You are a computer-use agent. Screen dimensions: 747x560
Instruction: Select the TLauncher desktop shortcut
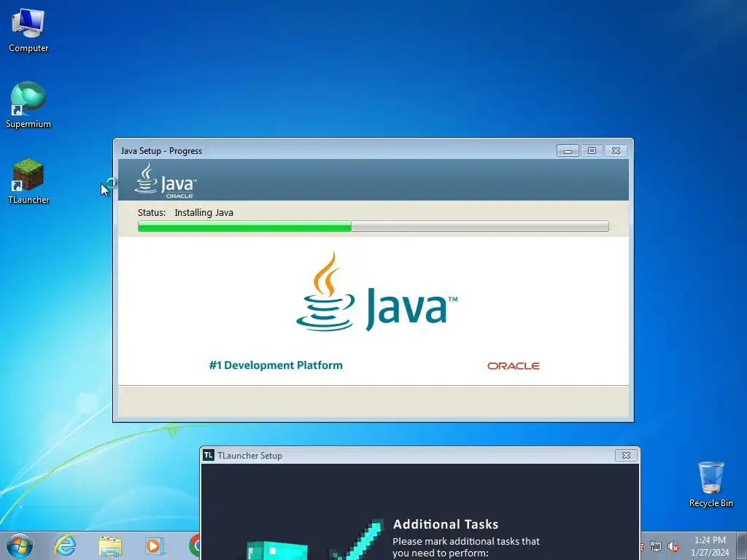point(28,181)
